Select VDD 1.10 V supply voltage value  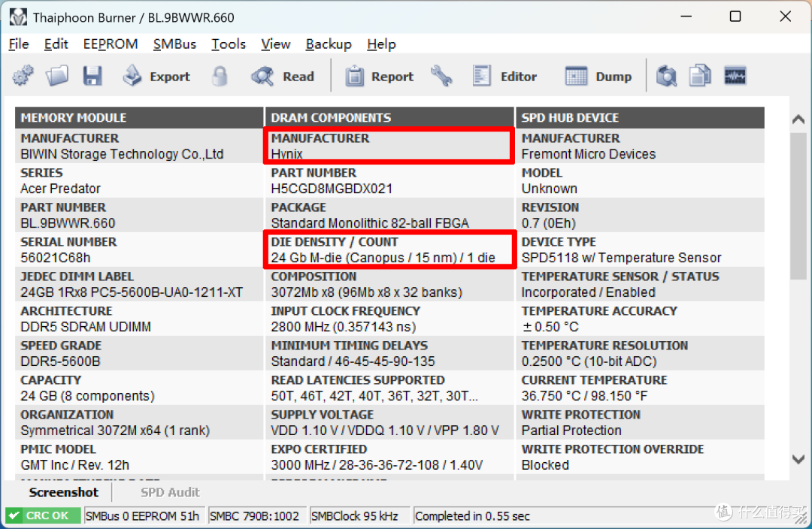pyautogui.click(x=385, y=431)
